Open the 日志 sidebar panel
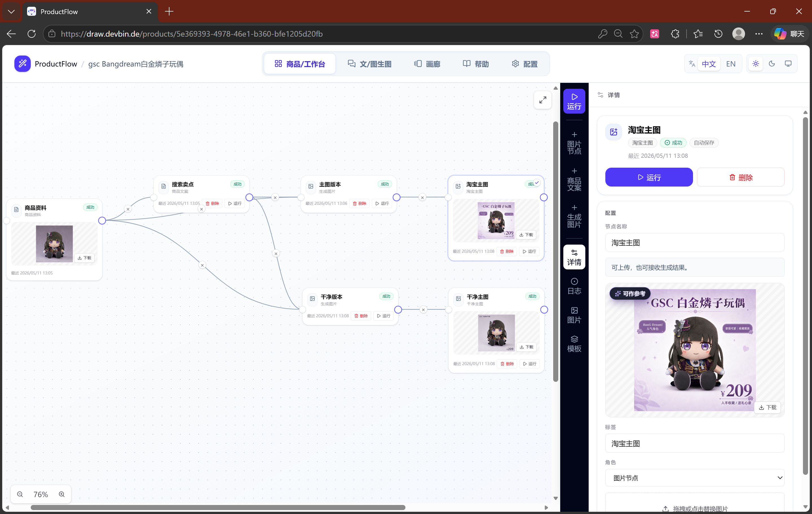Screen dimensions: 812x514 574,286
